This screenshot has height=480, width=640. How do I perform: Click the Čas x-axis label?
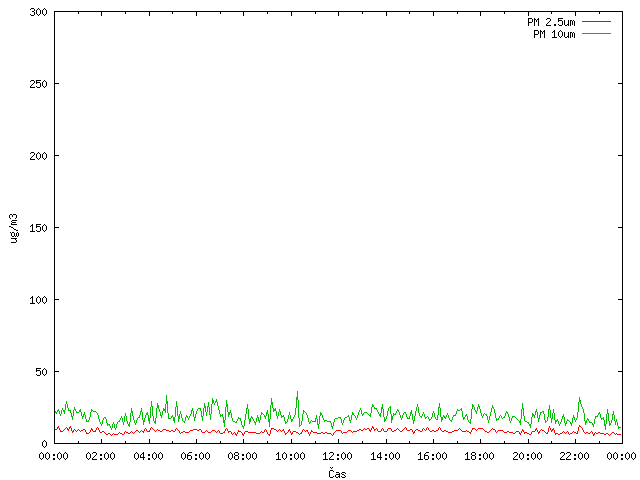(x=337, y=473)
